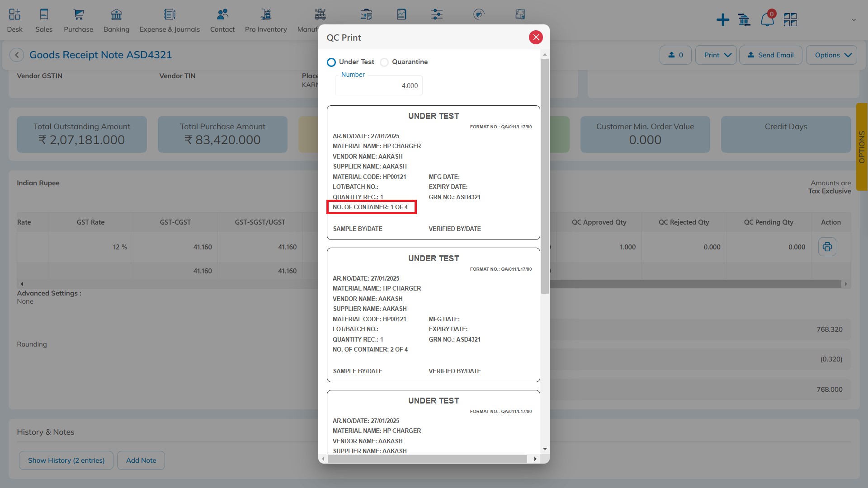Select the Under Test radio button
Viewport: 868px width, 488px height.
(331, 62)
